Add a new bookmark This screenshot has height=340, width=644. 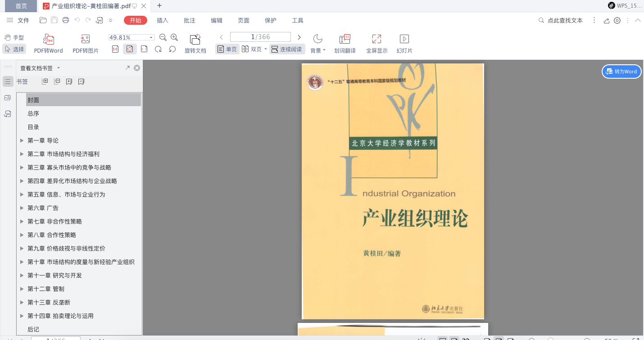69,81
